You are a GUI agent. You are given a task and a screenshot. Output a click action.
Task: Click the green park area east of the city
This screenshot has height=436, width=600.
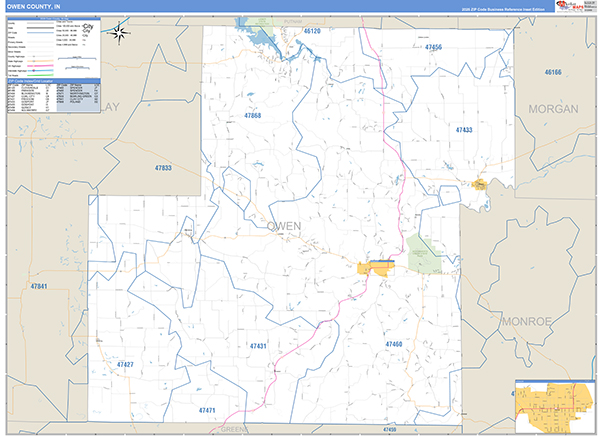(x=423, y=251)
